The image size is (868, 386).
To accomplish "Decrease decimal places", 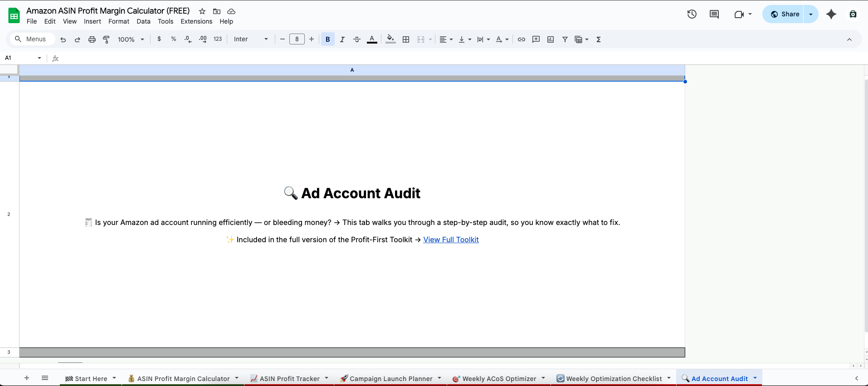I will tap(188, 39).
